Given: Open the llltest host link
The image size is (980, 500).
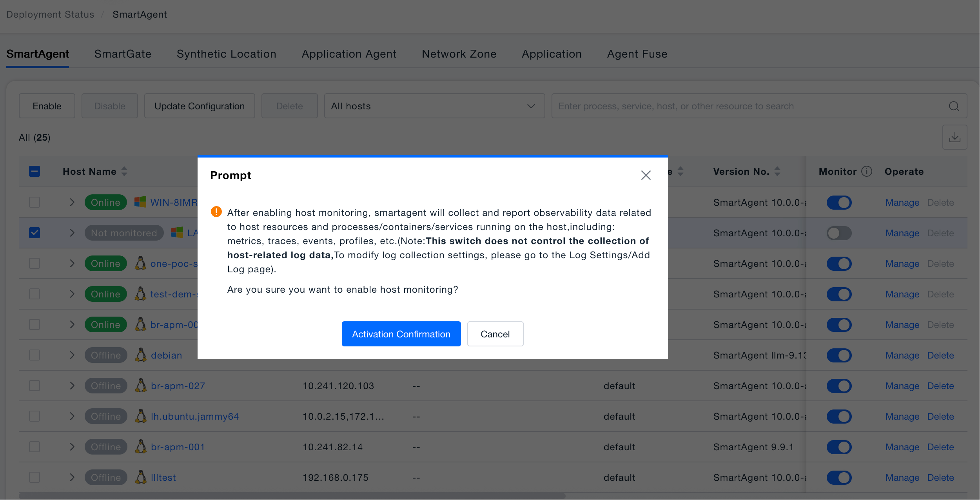Looking at the screenshot, I should (x=163, y=478).
